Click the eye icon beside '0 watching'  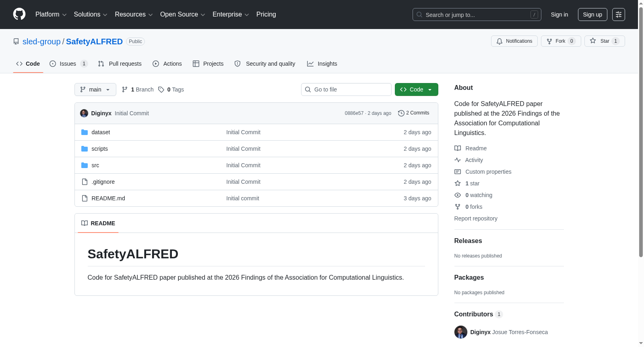pos(458,195)
